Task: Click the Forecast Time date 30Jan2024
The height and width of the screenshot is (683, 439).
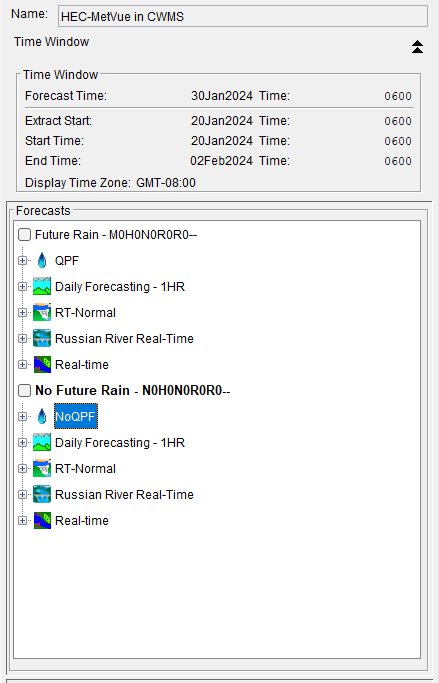Action: pyautogui.click(x=222, y=96)
